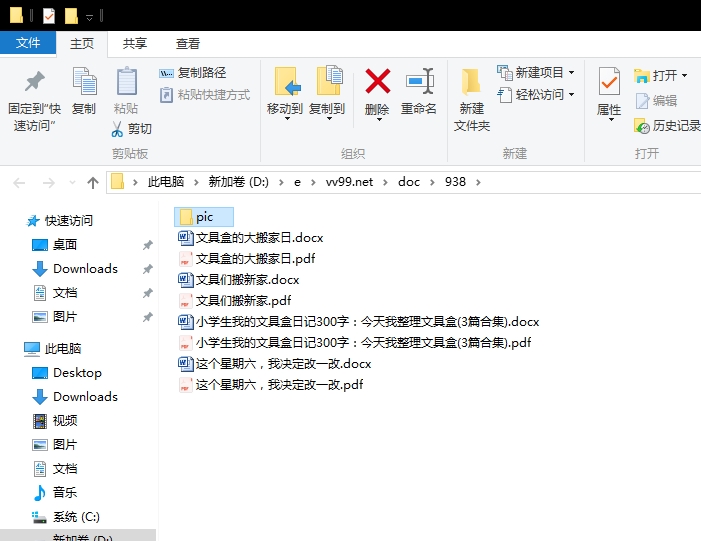Image resolution: width=701 pixels, height=541 pixels.
Task: Select 小学生我的文具盒日记300字 pdf file
Action: (355, 342)
